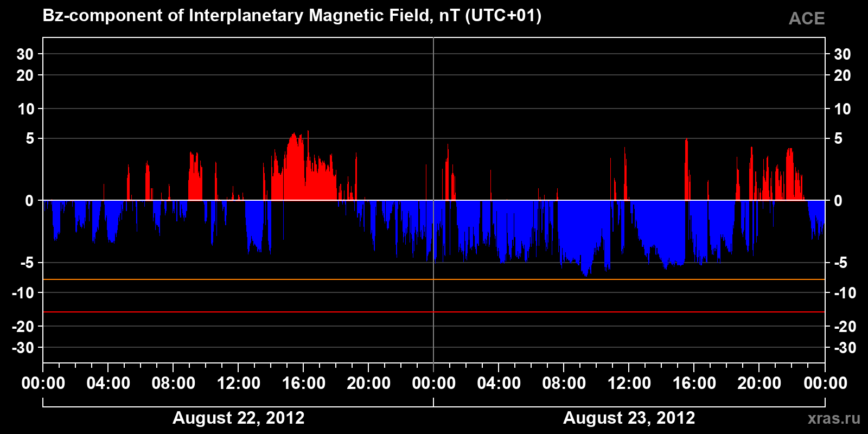
Task: Click the 20:00 tick label for August 23
Action: (759, 383)
